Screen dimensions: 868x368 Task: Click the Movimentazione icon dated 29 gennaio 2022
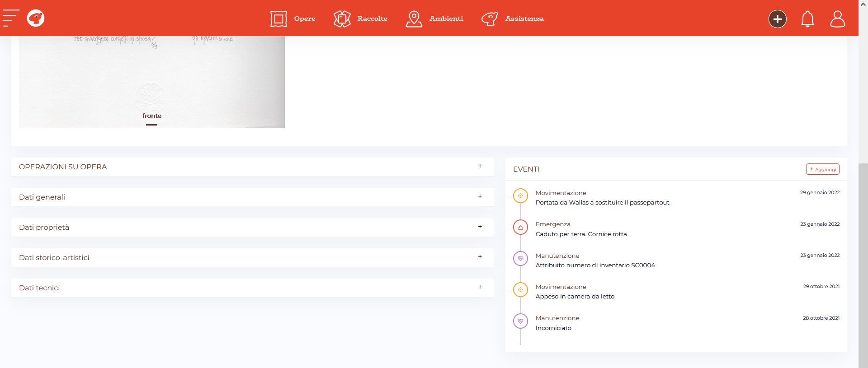click(x=520, y=196)
